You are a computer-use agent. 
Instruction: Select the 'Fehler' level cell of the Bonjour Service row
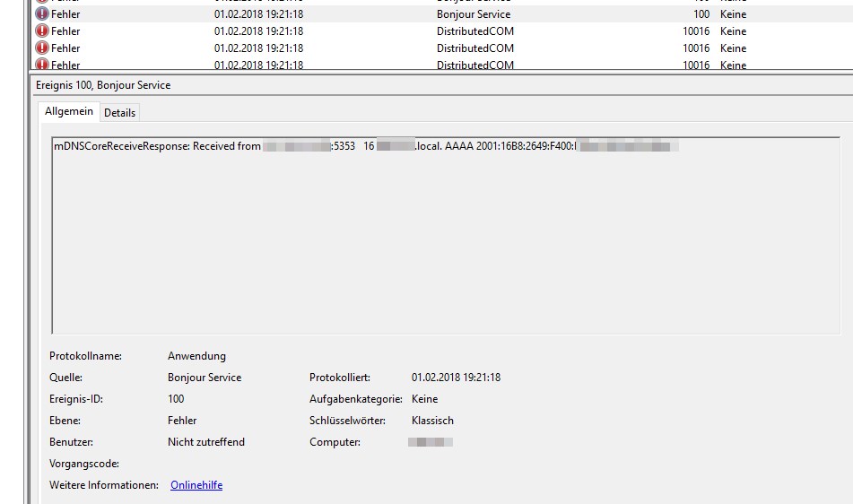coord(65,14)
